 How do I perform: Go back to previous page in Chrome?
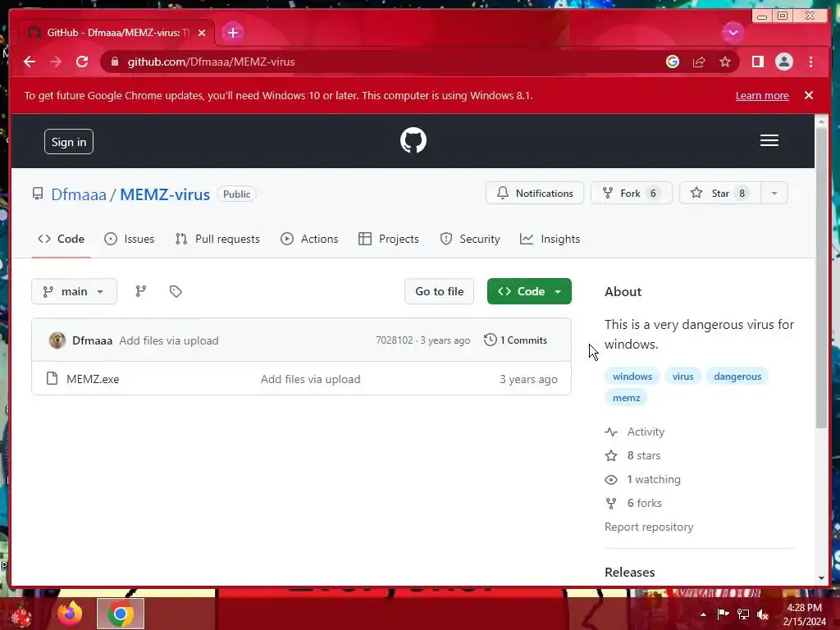click(x=30, y=62)
